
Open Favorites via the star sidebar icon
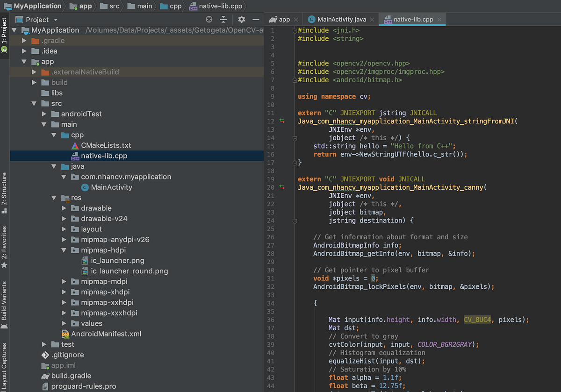coord(4,265)
